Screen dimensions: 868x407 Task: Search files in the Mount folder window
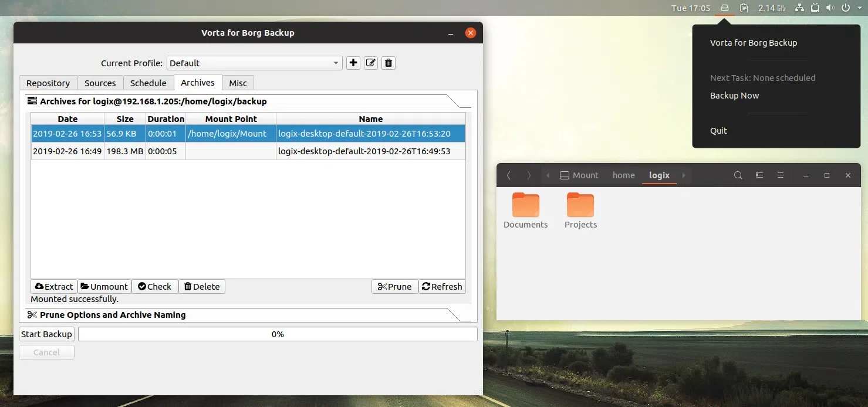[738, 175]
